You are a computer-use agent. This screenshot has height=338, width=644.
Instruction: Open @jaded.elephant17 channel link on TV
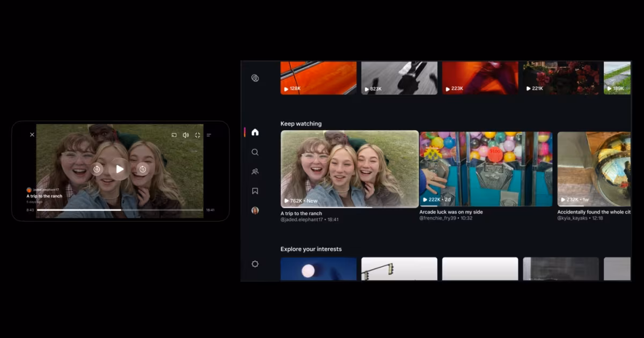click(302, 220)
